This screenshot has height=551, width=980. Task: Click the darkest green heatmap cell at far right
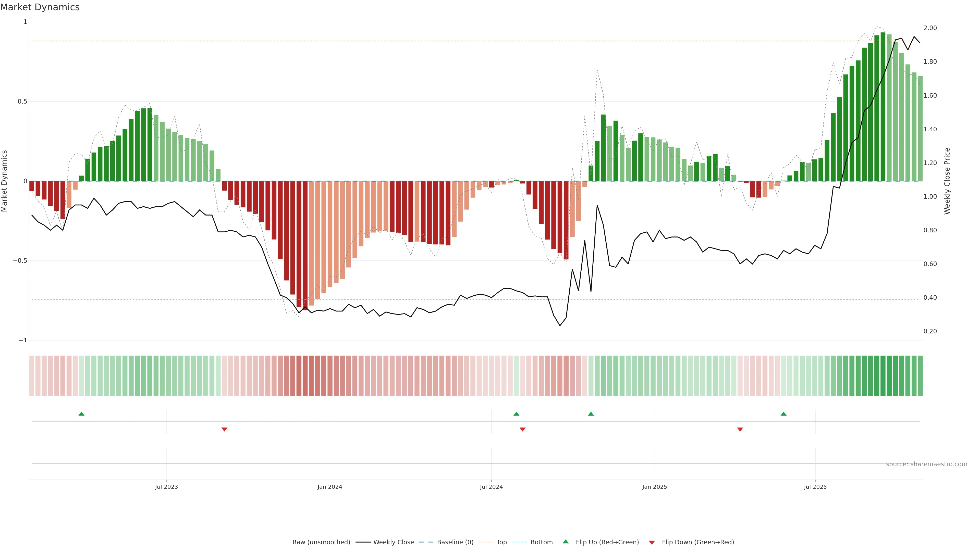click(x=883, y=376)
